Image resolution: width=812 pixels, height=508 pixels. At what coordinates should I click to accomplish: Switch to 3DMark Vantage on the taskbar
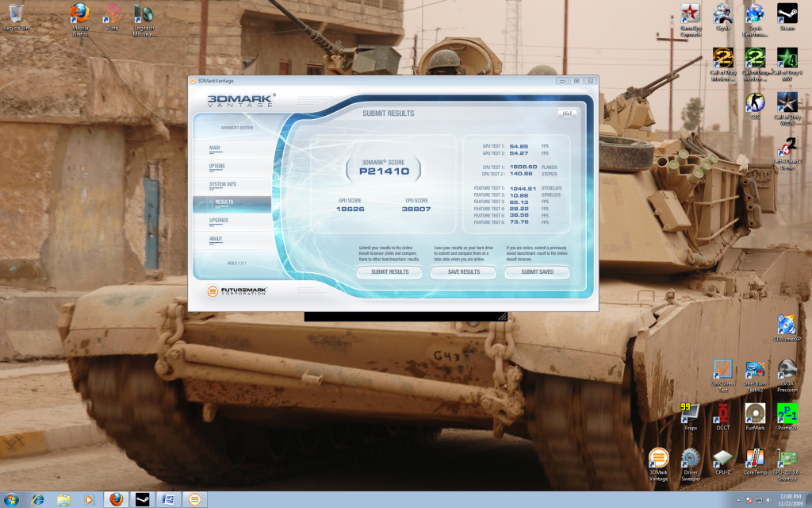[x=195, y=500]
